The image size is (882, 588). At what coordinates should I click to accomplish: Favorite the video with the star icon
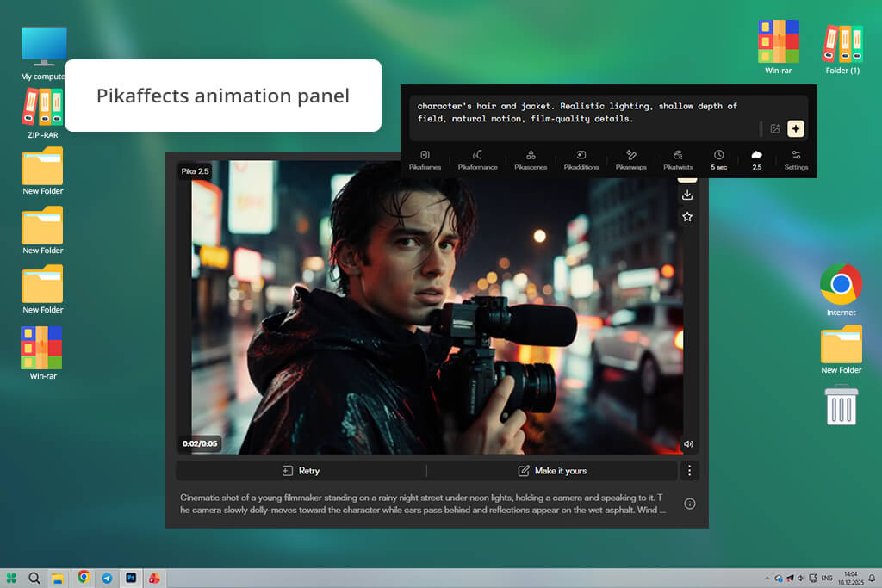[x=686, y=216]
